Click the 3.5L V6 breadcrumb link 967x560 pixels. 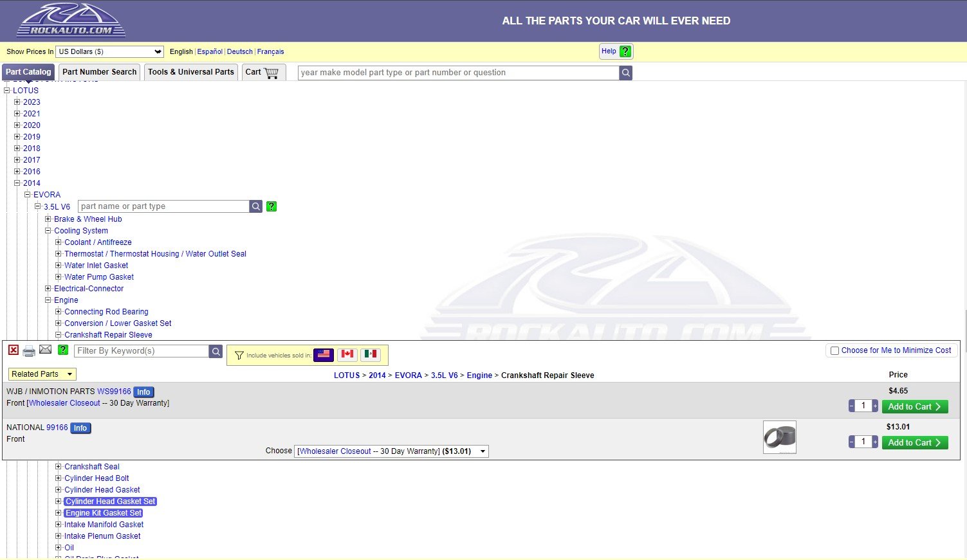click(444, 375)
